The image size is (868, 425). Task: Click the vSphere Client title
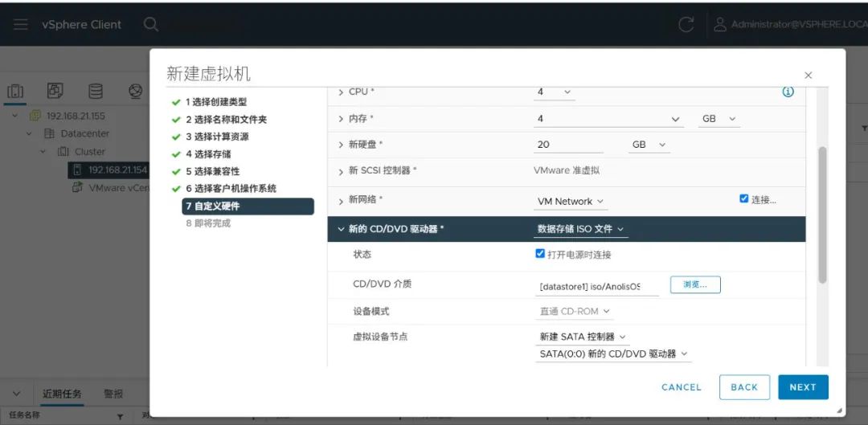coord(81,24)
